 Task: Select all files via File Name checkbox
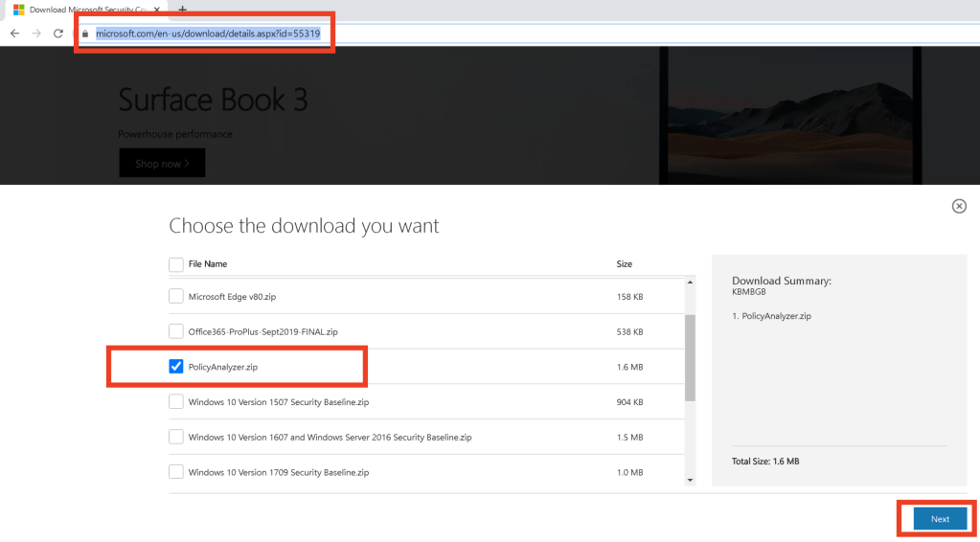pyautogui.click(x=176, y=264)
